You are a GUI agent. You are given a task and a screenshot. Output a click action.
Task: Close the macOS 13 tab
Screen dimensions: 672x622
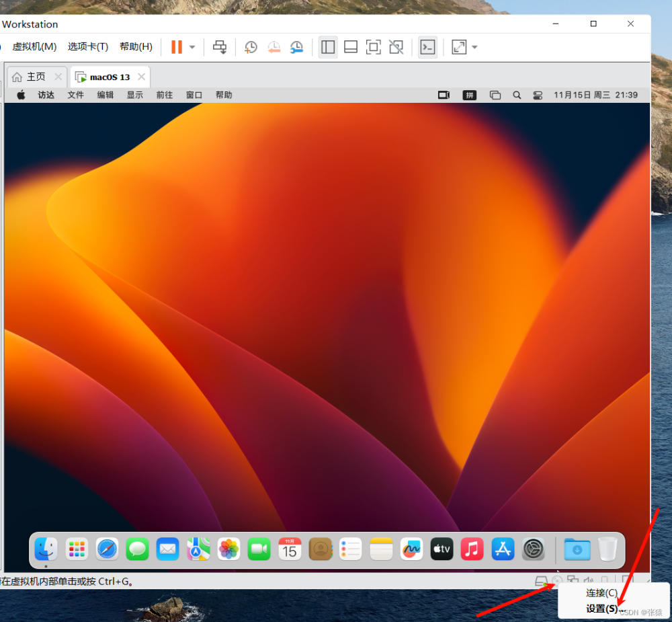point(141,77)
